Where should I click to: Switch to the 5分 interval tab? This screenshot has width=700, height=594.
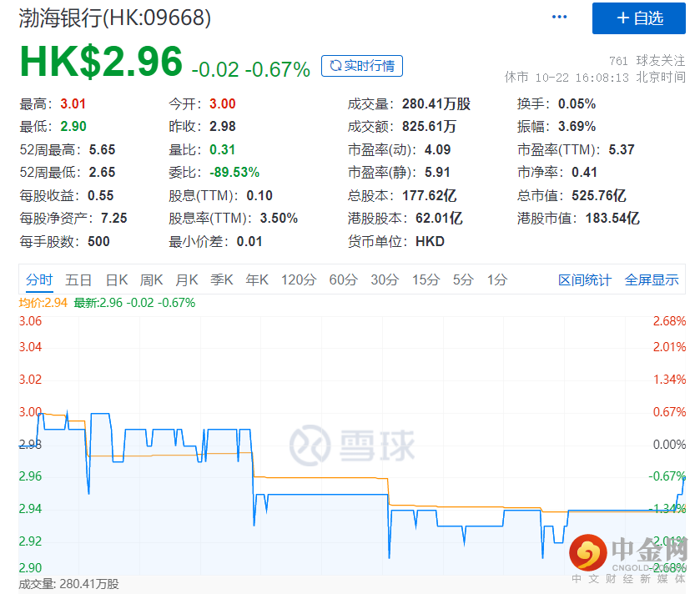pos(463,280)
